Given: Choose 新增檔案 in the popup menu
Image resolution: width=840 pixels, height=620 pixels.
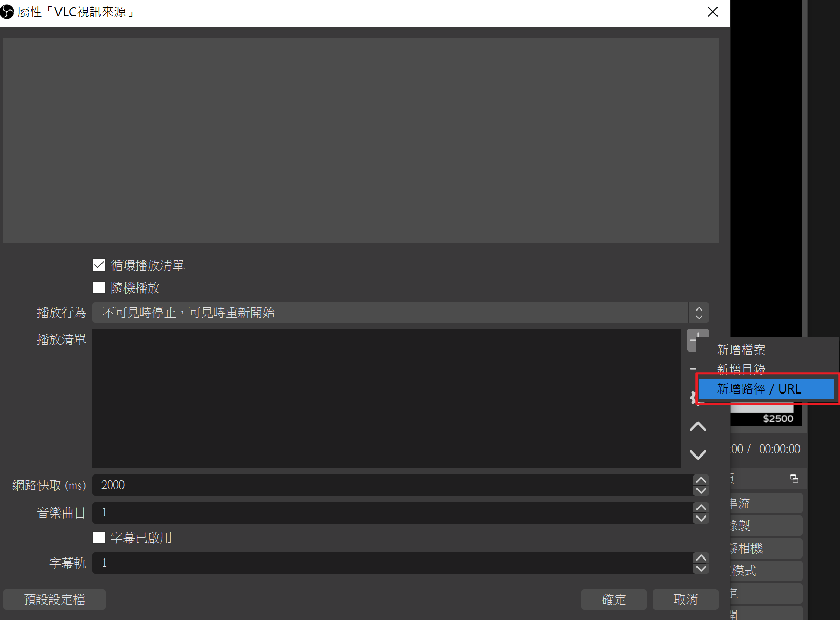Looking at the screenshot, I should click(741, 350).
